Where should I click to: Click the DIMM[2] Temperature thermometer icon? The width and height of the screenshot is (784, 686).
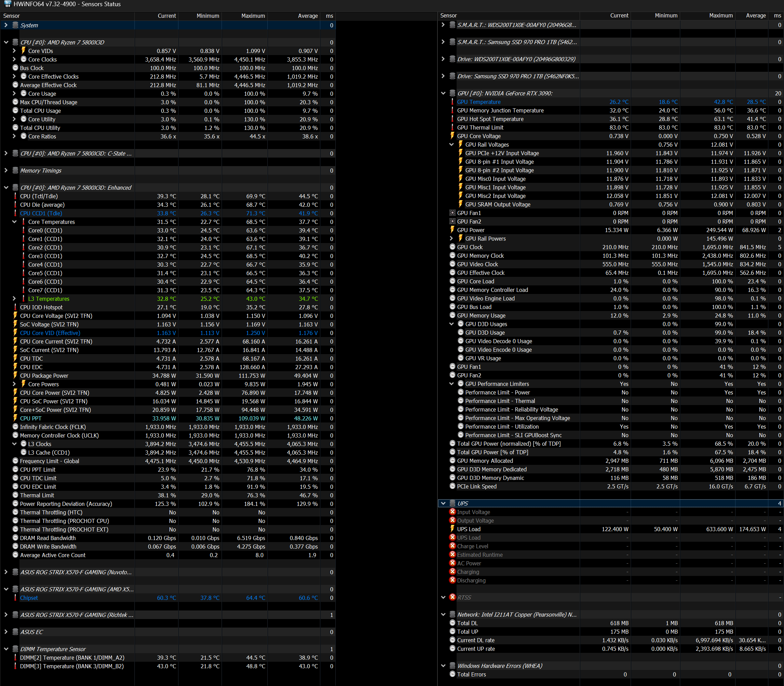[x=15, y=657]
